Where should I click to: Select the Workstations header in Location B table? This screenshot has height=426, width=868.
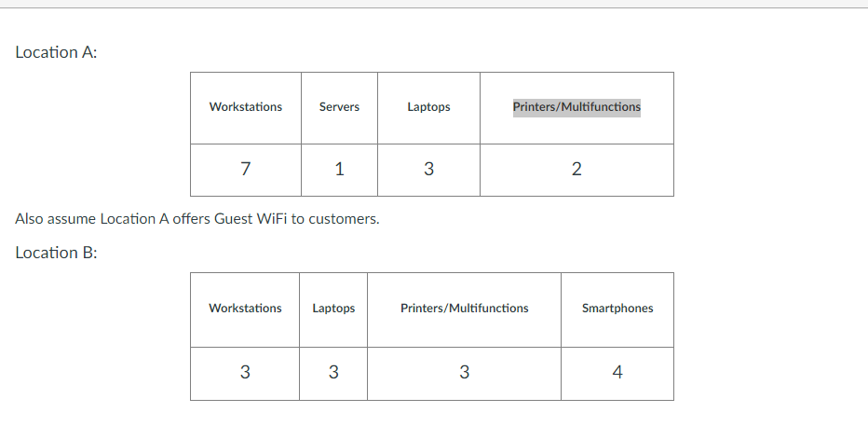coord(245,308)
